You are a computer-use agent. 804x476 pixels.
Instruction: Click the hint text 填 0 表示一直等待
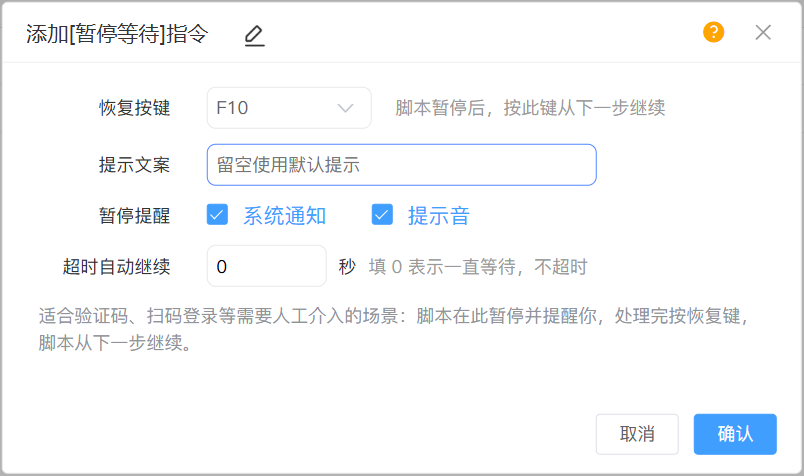coord(442,267)
